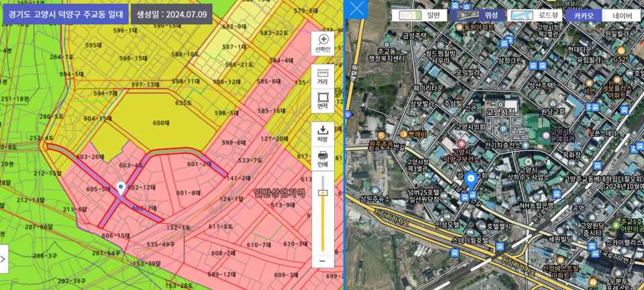Click the zoom level slider handle
Image resolution: width=644 pixels, height=290 pixels.
pos(323,192)
